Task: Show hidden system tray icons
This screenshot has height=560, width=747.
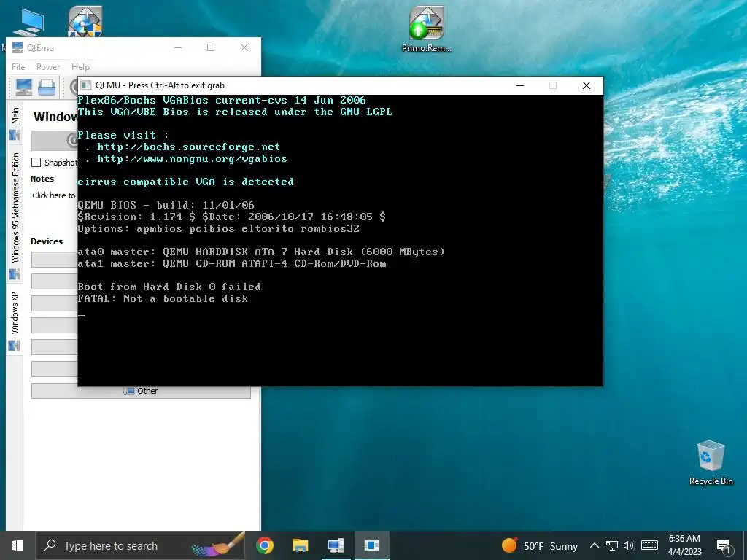Action: click(594, 545)
